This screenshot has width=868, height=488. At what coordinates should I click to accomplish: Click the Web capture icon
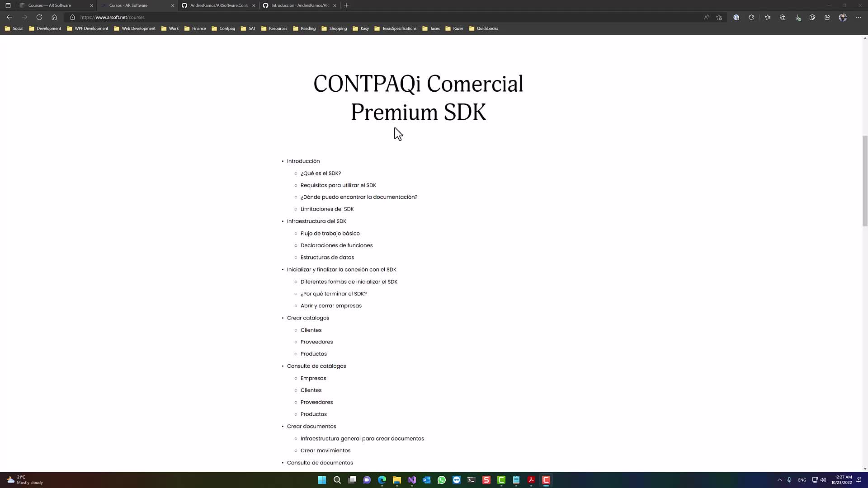[x=812, y=17]
